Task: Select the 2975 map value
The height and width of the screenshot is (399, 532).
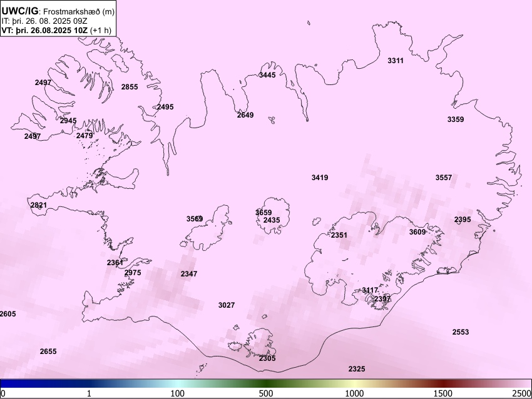Action: click(x=133, y=273)
